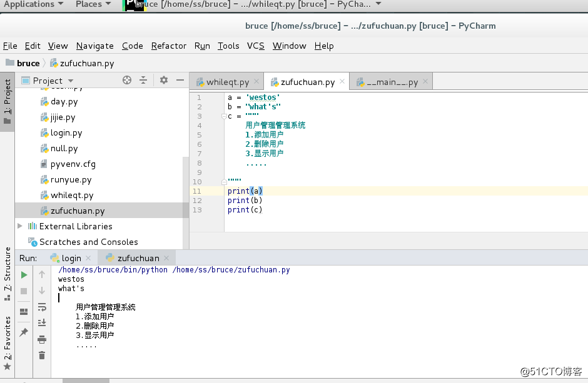The width and height of the screenshot is (588, 383).
Task: Open the File menu
Action: tap(10, 46)
